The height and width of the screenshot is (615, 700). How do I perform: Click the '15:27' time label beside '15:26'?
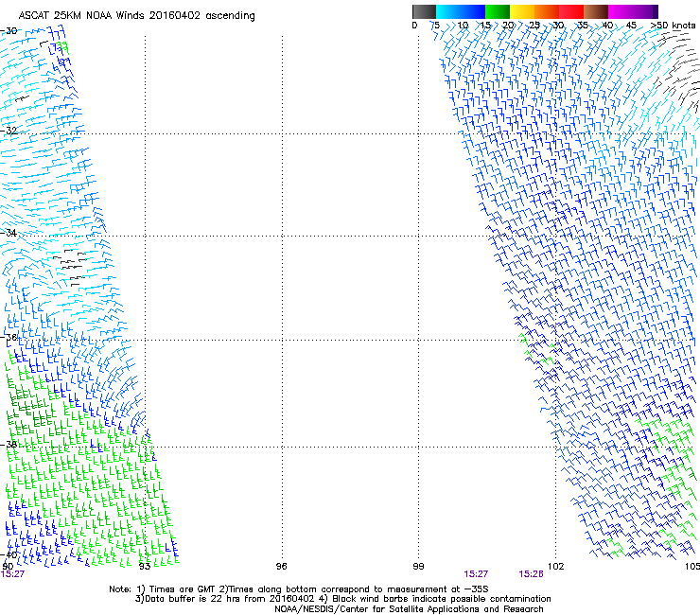point(476,574)
